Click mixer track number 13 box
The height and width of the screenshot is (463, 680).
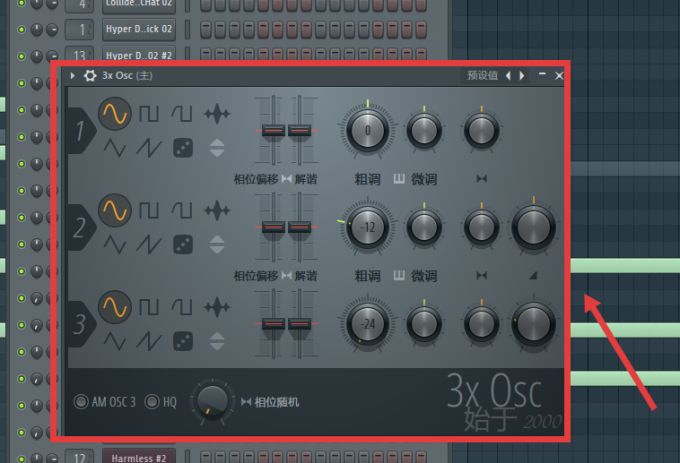tap(79, 54)
